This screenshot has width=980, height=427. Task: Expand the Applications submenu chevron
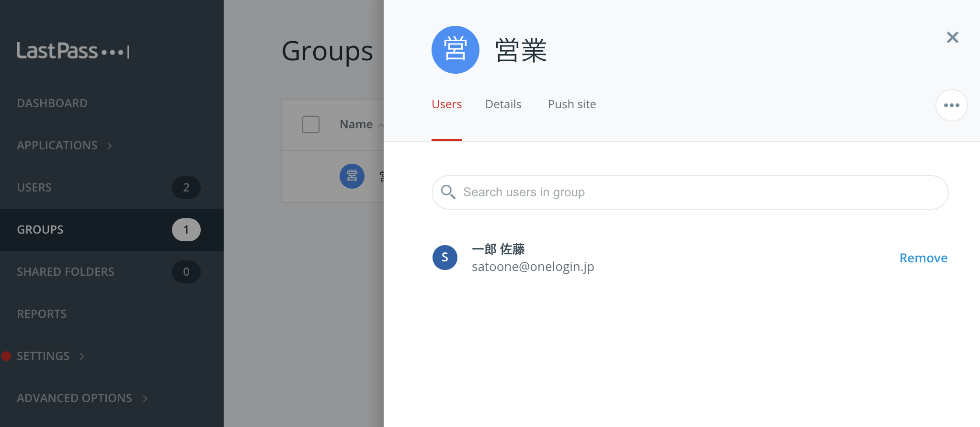click(110, 146)
